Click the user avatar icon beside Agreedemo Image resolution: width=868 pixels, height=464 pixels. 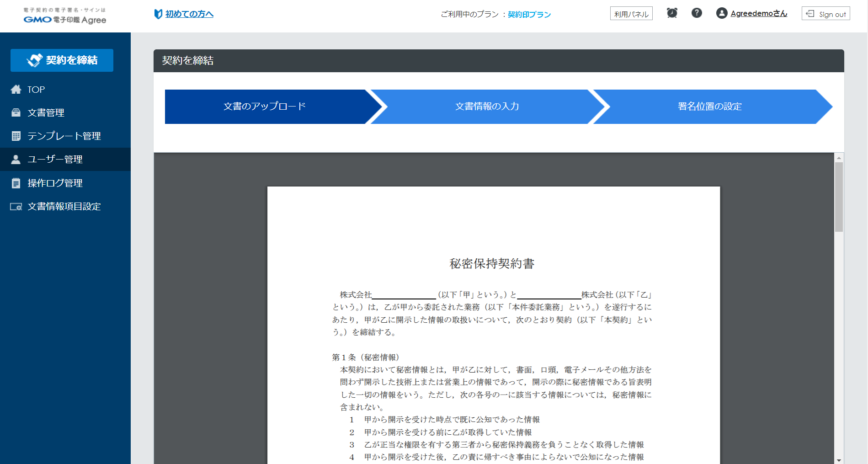click(x=721, y=13)
